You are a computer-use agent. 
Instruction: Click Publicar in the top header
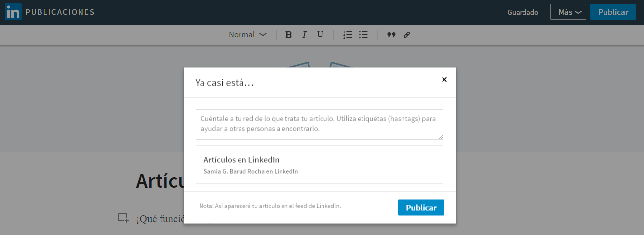click(x=612, y=12)
